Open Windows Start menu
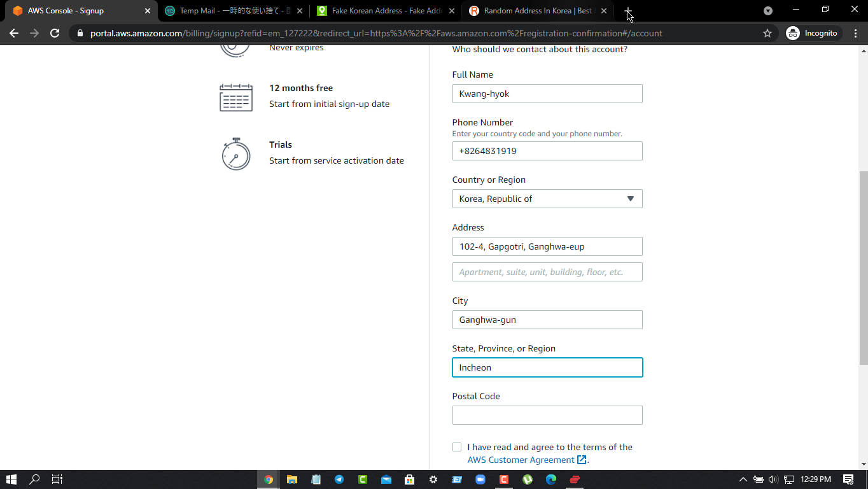Screen dimensions: 868x489 (x=11, y=479)
